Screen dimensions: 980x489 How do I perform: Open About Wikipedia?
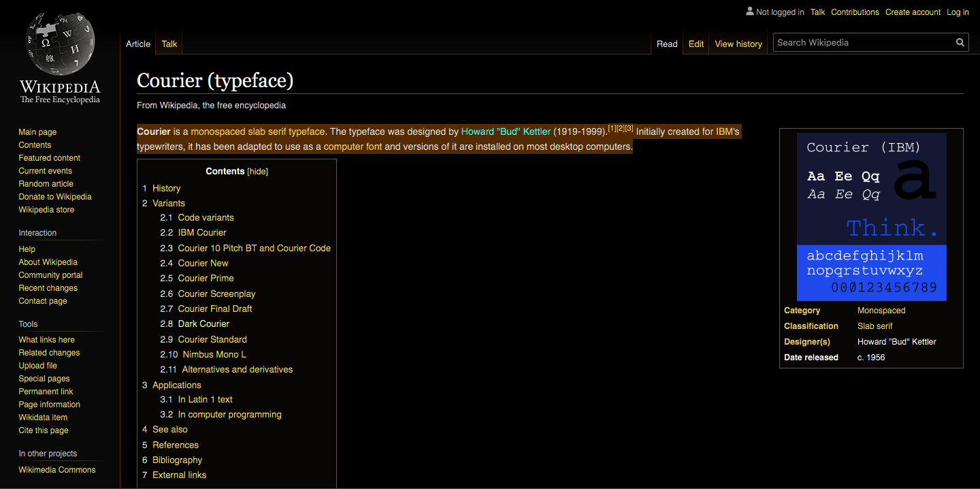coord(48,262)
